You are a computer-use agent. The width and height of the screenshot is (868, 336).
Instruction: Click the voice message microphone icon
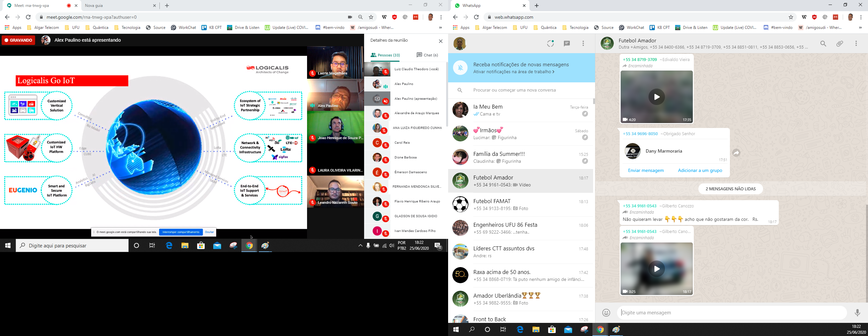point(857,313)
